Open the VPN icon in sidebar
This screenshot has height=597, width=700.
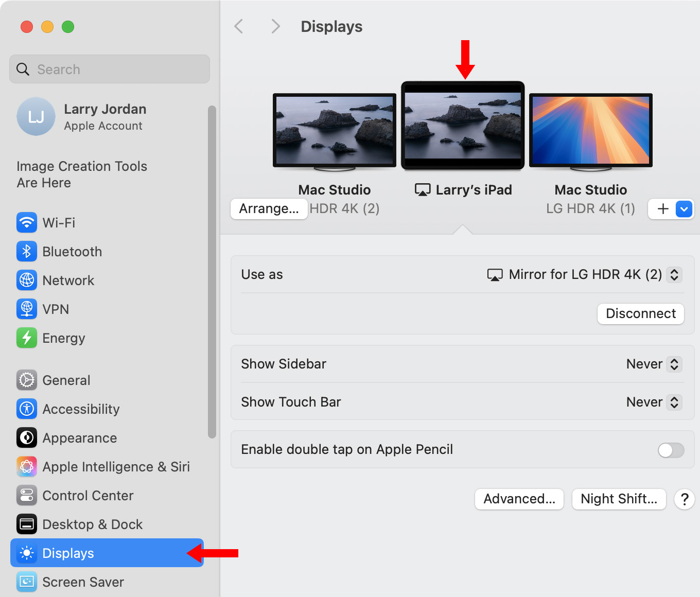coord(27,309)
